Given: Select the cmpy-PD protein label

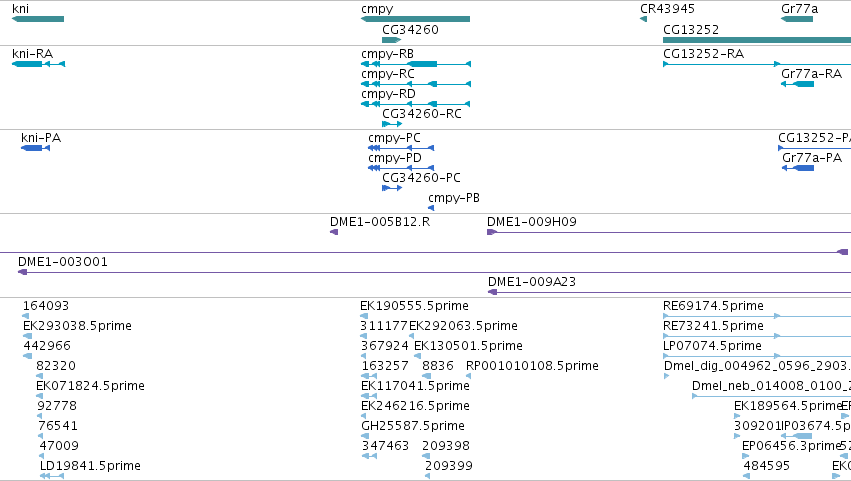Looking at the screenshot, I should pyautogui.click(x=395, y=159).
